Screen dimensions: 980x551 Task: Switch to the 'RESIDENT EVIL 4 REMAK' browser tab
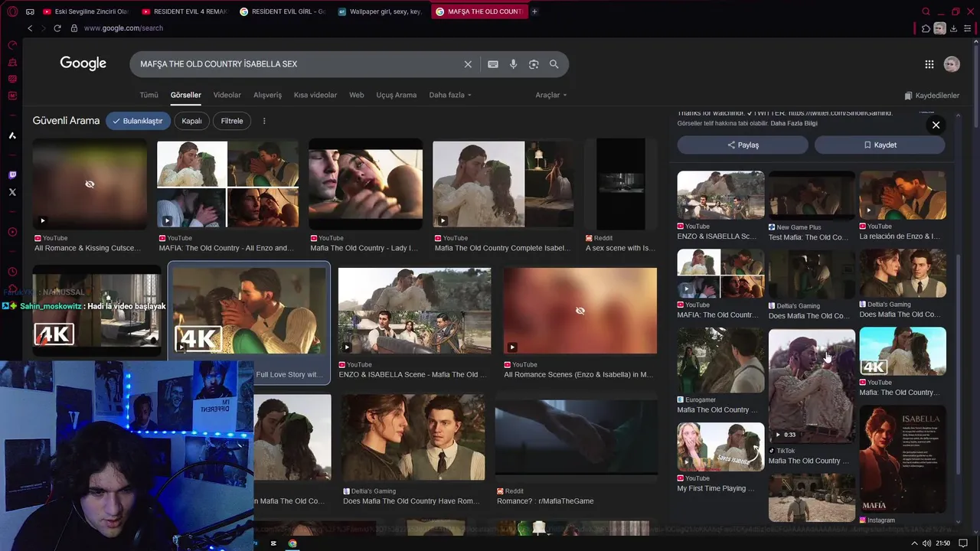pos(185,11)
